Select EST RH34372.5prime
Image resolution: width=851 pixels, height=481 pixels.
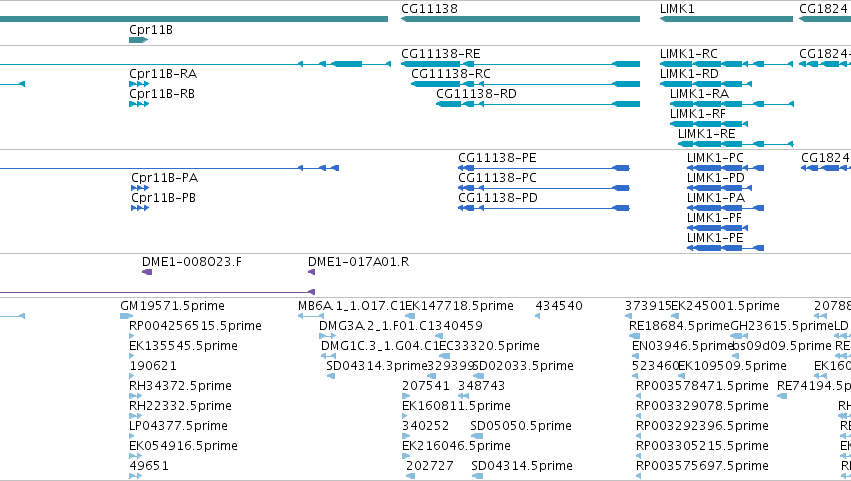pyautogui.click(x=180, y=387)
